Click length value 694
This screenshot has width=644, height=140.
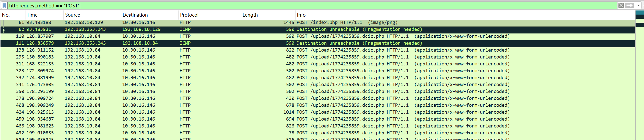(x=290, y=119)
